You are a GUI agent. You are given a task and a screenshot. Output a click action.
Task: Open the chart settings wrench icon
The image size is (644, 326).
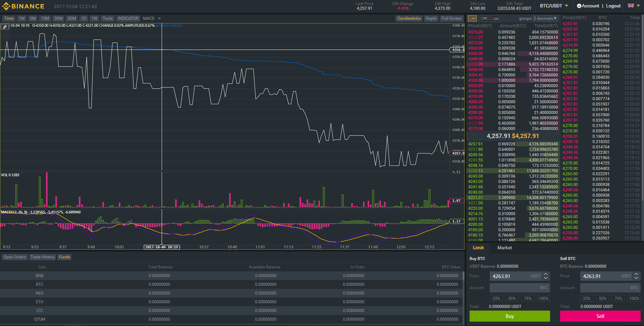5,26
